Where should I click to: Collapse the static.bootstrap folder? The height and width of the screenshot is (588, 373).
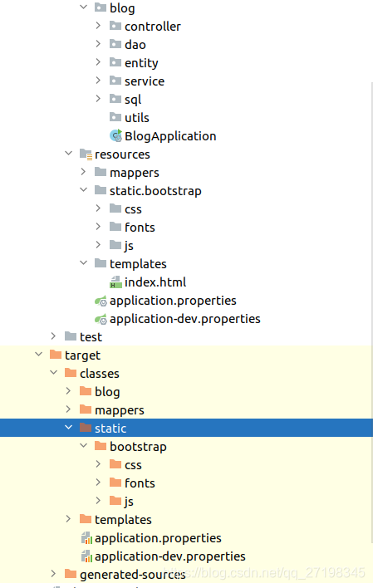tap(83, 190)
